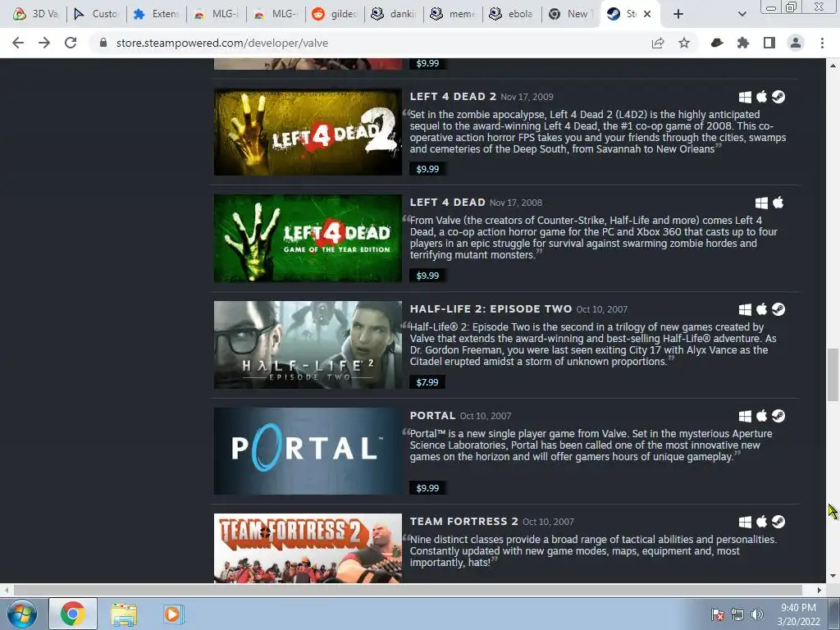Open the Windows Start button
Image resolution: width=840 pixels, height=630 pixels.
pyautogui.click(x=22, y=614)
